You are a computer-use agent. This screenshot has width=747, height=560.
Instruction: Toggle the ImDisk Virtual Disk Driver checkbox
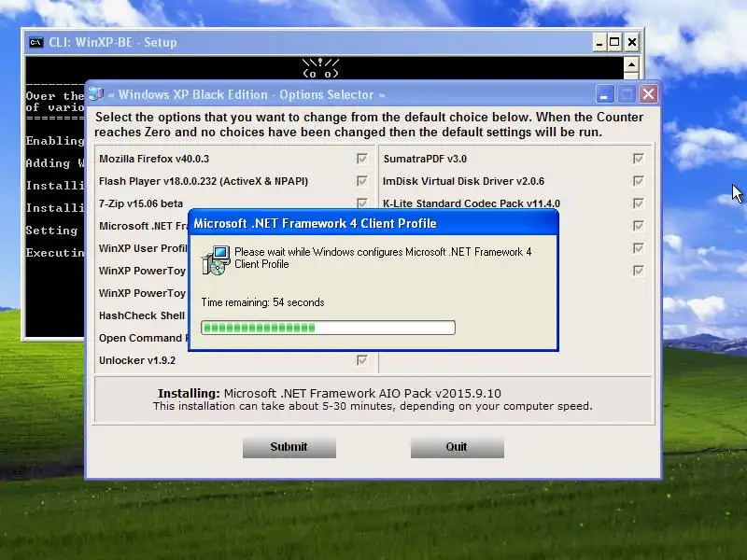click(x=639, y=181)
